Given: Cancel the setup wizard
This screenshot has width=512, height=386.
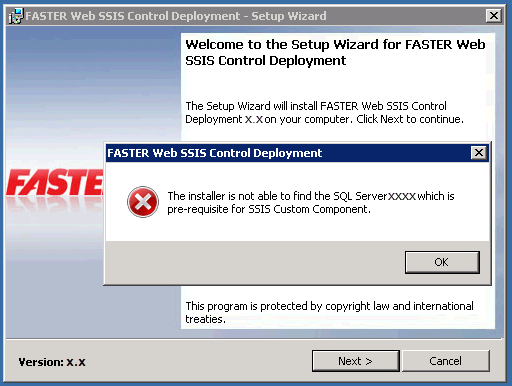Looking at the screenshot, I should click(446, 361).
